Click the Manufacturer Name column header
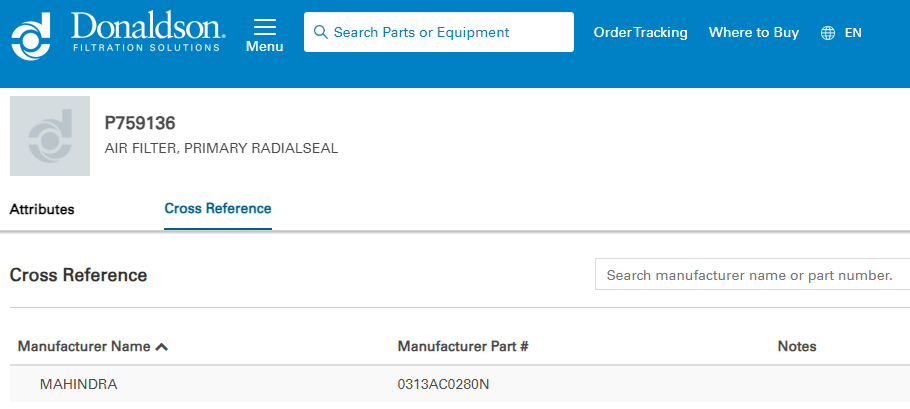This screenshot has width=910, height=409. (84, 347)
